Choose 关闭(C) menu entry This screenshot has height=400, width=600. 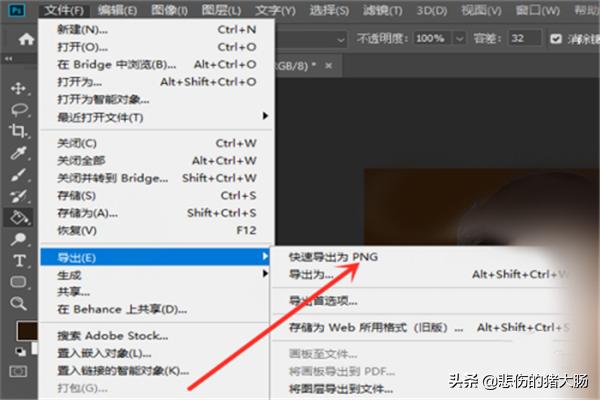(x=157, y=143)
